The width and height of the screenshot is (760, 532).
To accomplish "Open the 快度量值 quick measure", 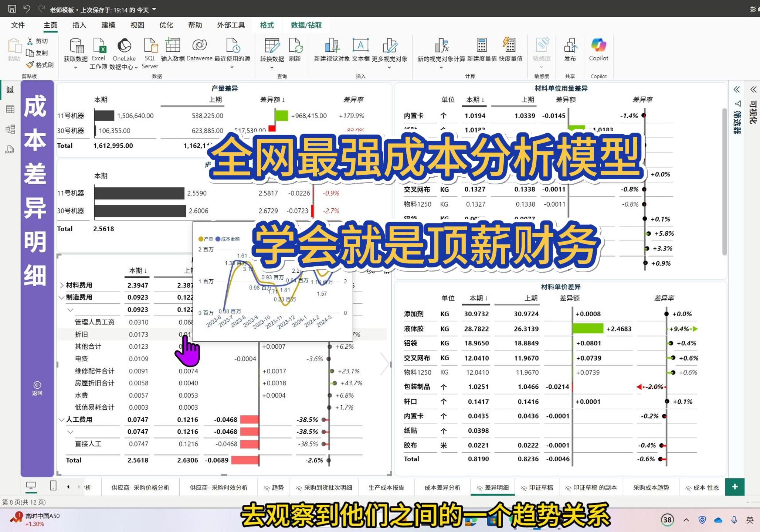I will click(510, 50).
